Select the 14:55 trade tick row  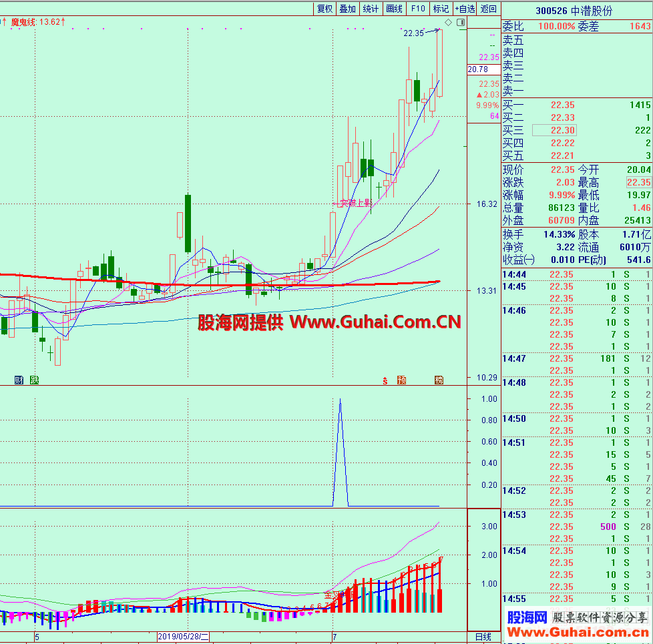(577, 599)
